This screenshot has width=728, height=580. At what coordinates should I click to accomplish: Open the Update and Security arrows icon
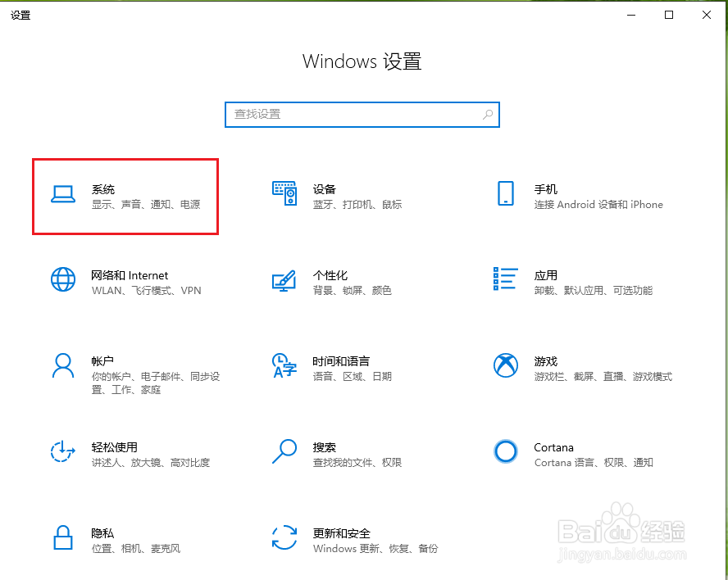pos(284,537)
